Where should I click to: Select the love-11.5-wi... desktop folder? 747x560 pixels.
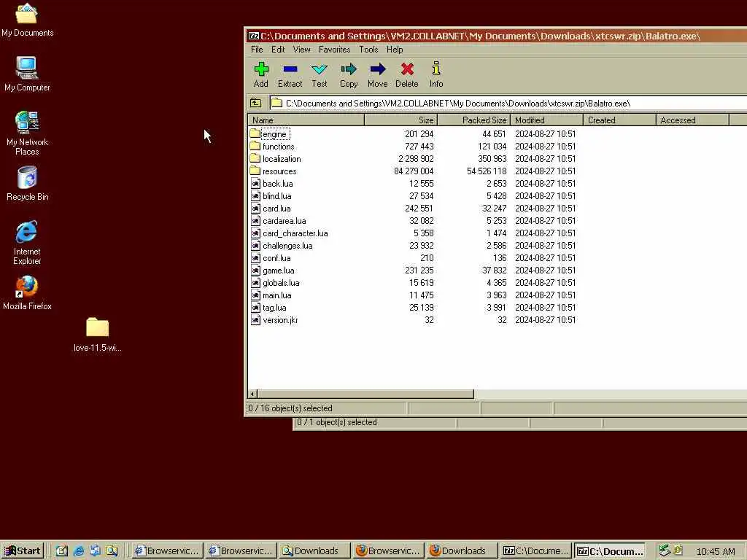(x=97, y=335)
